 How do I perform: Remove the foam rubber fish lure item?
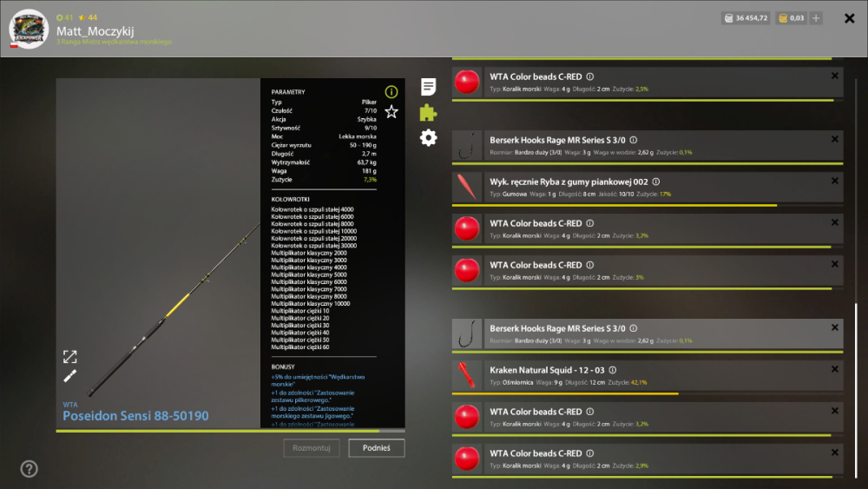pos(835,181)
